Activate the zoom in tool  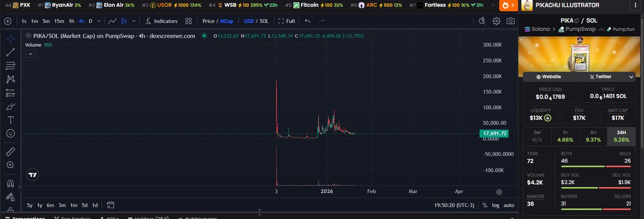click(x=10, y=165)
